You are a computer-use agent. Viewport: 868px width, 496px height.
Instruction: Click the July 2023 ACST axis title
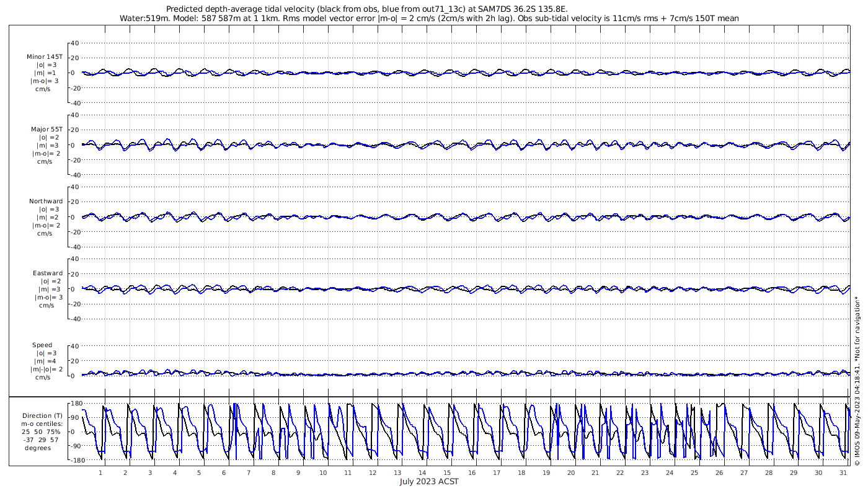tap(429, 482)
